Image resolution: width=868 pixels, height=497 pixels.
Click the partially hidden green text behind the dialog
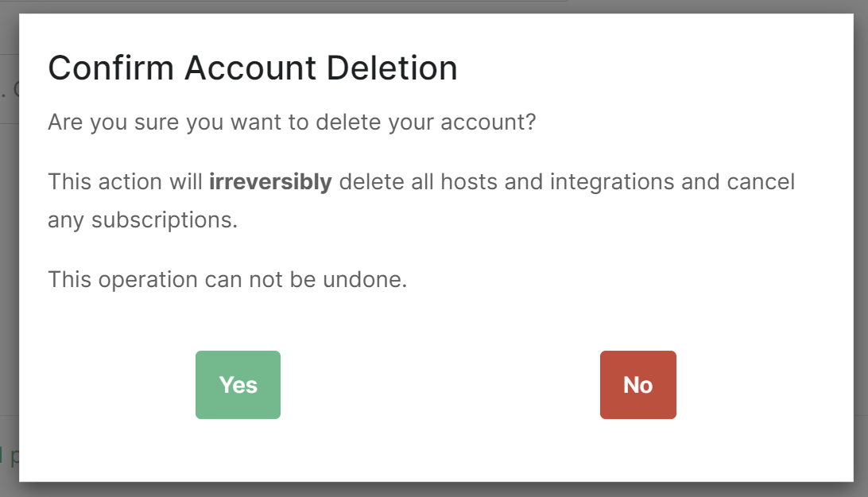tap(9, 456)
